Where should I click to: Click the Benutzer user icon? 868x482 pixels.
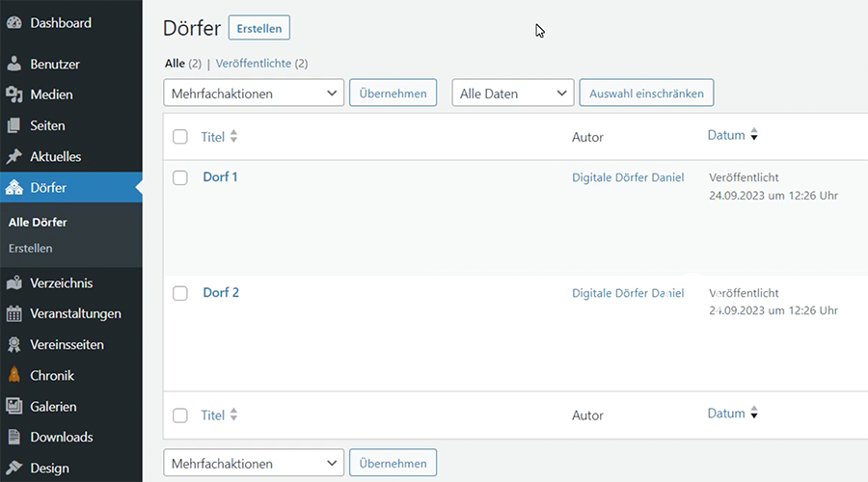[14, 64]
